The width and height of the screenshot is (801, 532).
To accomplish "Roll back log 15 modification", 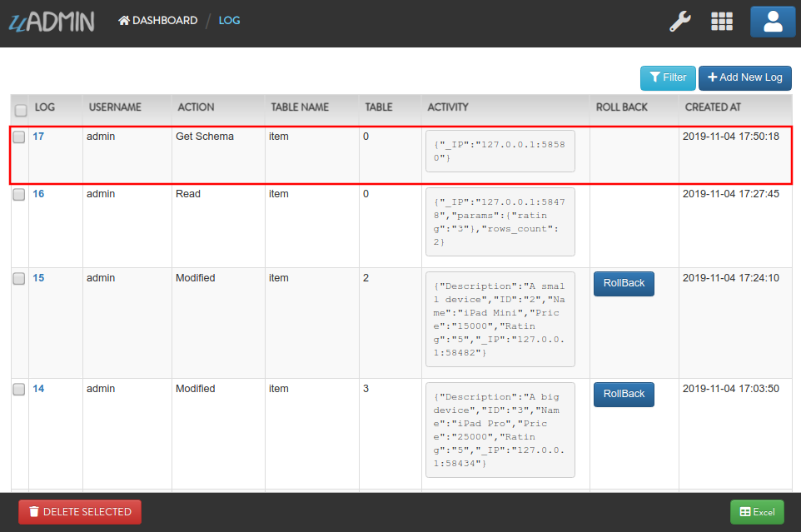I will pos(624,283).
